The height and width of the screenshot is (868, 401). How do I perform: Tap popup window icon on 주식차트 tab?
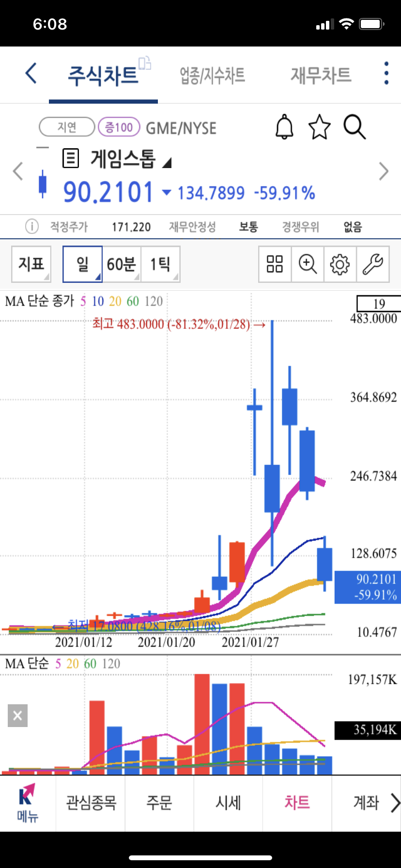(x=145, y=63)
